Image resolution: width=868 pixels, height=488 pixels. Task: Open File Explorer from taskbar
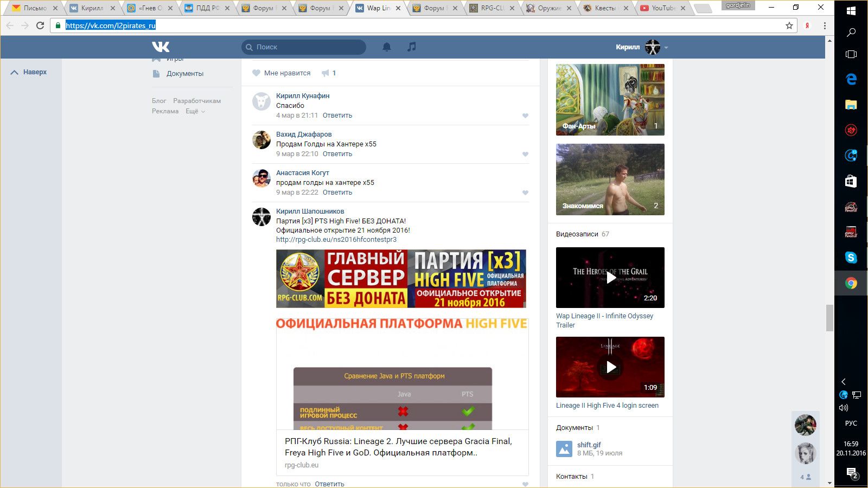[x=851, y=105]
